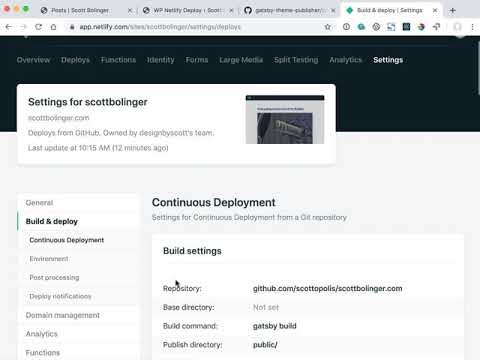Click the lock icon in the address bar
Viewport: 480px width, 360px height.
click(72, 27)
